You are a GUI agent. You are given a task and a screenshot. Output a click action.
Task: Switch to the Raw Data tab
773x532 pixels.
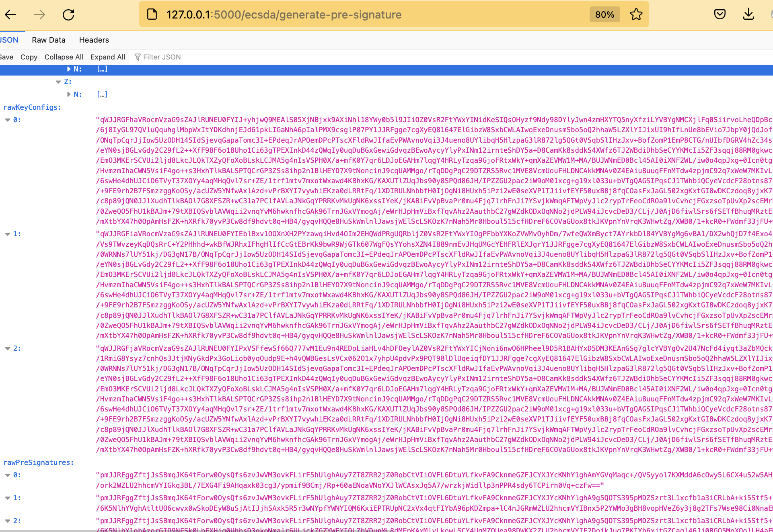coord(49,40)
